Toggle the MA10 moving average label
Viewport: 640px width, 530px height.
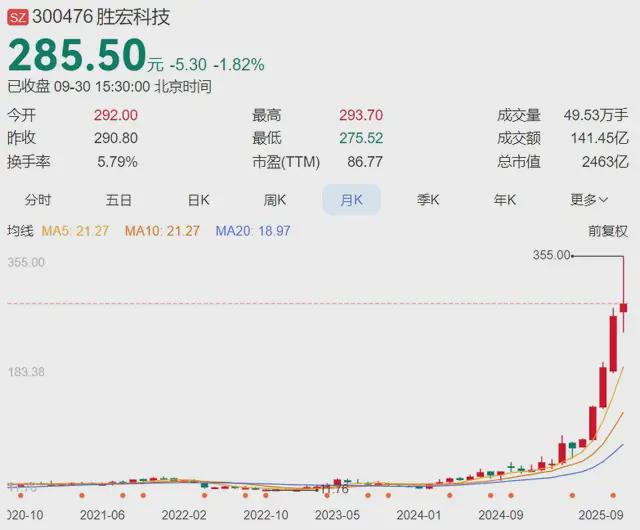[x=162, y=231]
